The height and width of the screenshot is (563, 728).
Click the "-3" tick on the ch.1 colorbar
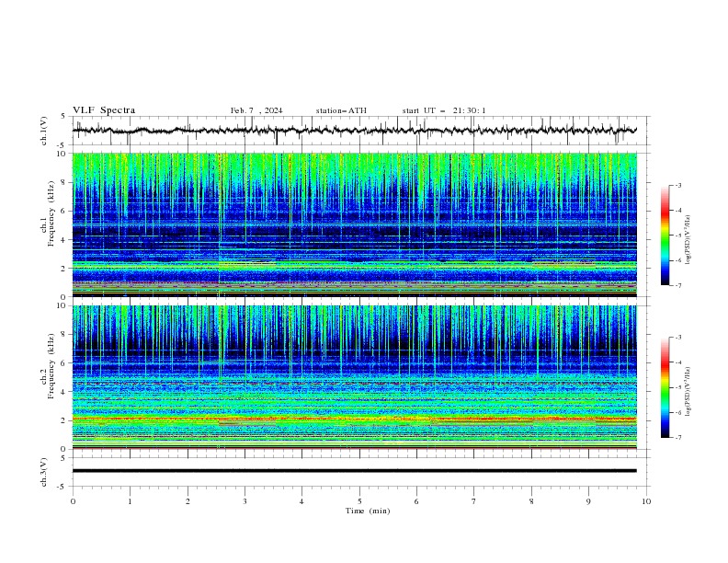click(x=677, y=185)
